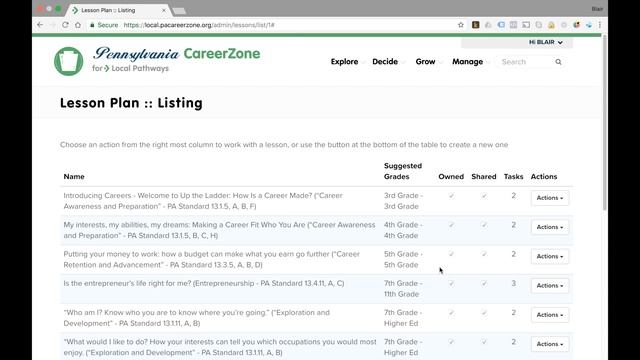Click the Tasks column header

[513, 177]
